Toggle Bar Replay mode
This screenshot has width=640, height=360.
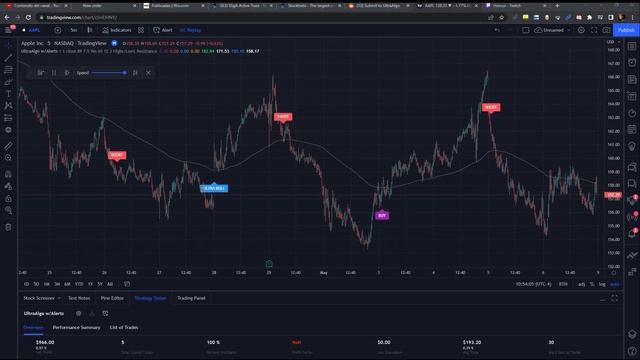pyautogui.click(x=190, y=30)
